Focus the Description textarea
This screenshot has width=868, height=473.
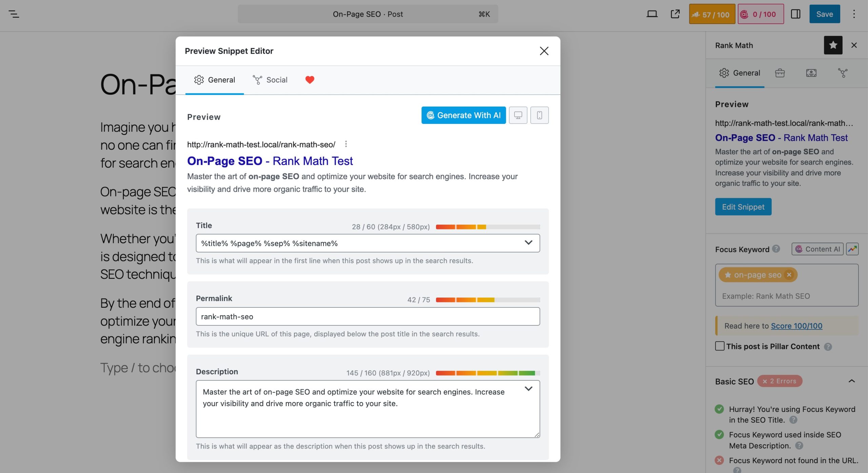(x=368, y=409)
